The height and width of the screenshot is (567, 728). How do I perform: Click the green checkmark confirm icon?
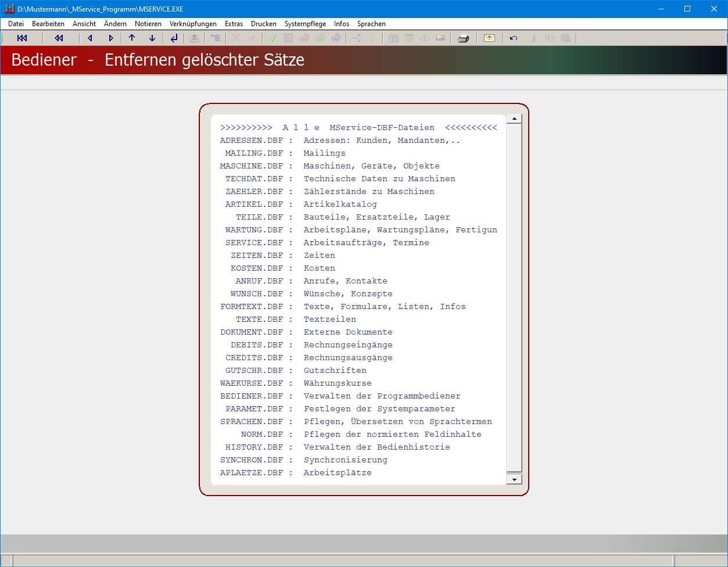(x=273, y=38)
